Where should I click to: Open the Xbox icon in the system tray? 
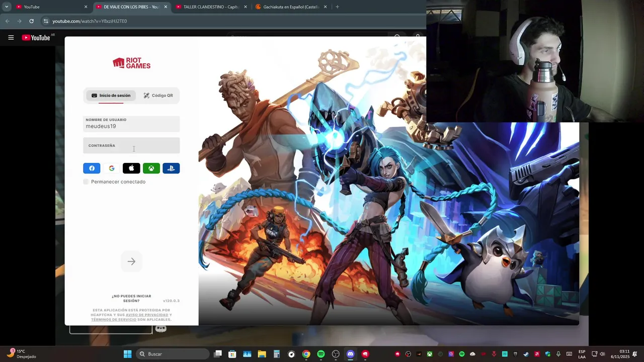[x=430, y=354]
